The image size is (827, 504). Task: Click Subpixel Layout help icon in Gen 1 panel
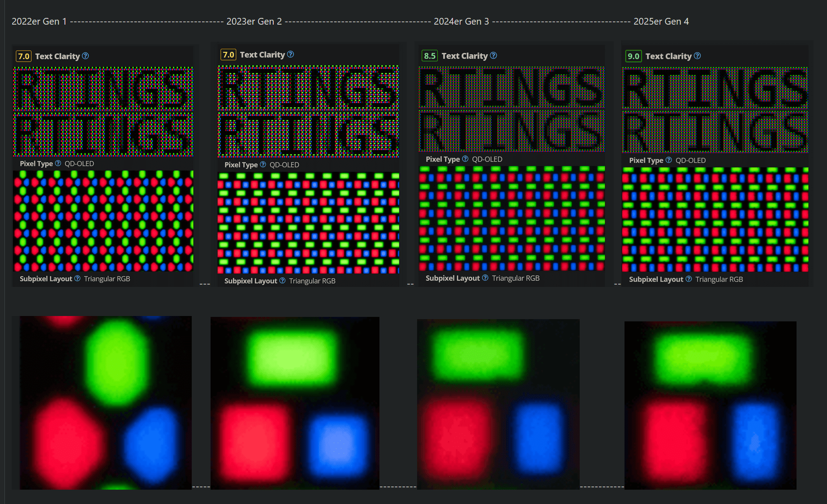click(x=77, y=278)
